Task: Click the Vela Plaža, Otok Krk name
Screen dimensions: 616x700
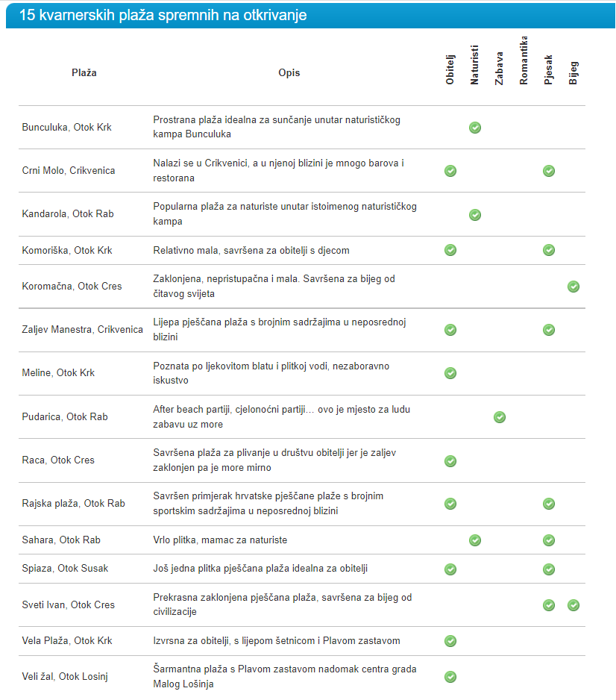Action: coord(67,641)
